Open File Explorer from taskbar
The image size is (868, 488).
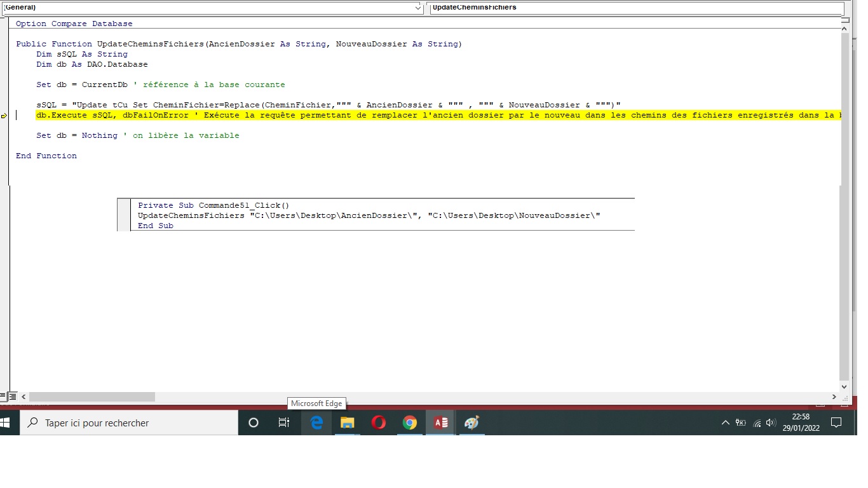point(347,423)
